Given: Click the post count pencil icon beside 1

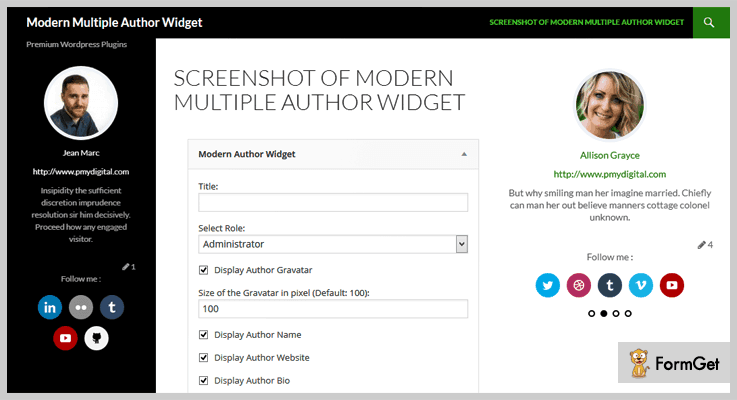Looking at the screenshot, I should tap(125, 267).
